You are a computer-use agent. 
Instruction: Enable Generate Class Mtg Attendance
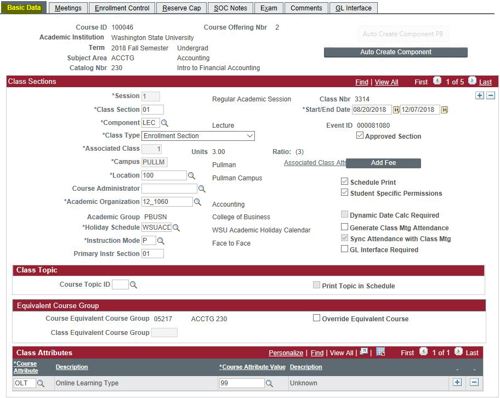(x=344, y=227)
